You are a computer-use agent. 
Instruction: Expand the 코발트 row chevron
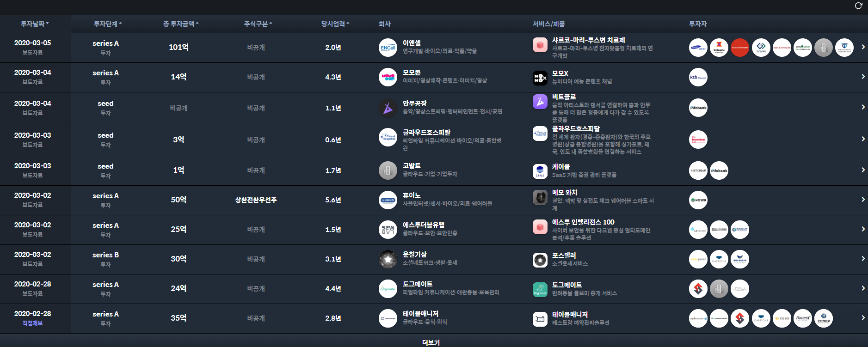(x=863, y=170)
